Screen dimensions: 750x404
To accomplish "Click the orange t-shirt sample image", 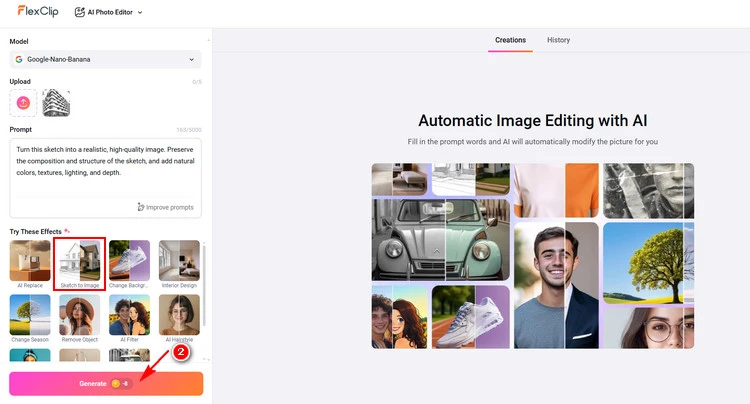I will [x=556, y=190].
